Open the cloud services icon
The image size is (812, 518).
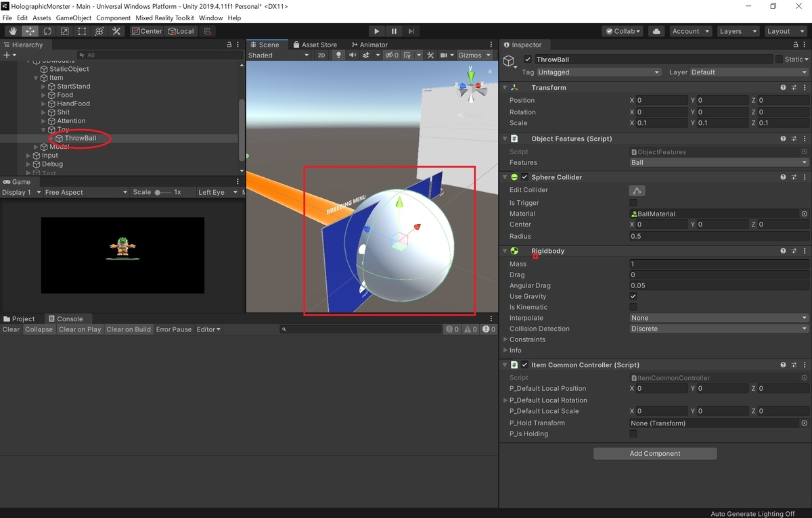point(656,31)
